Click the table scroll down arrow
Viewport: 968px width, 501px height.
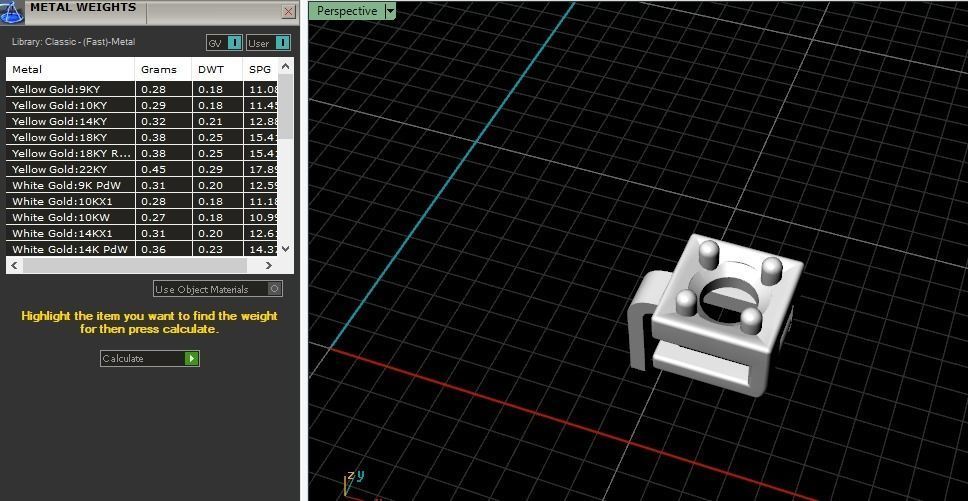coord(285,249)
